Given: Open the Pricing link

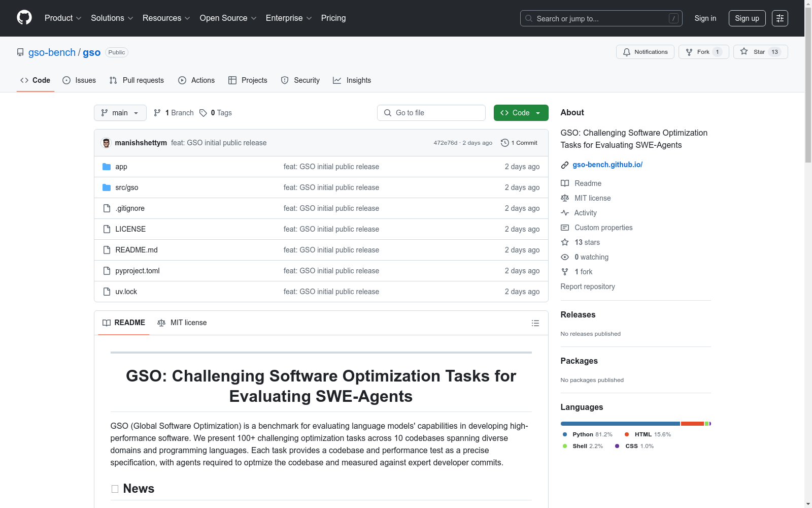Looking at the screenshot, I should [333, 18].
